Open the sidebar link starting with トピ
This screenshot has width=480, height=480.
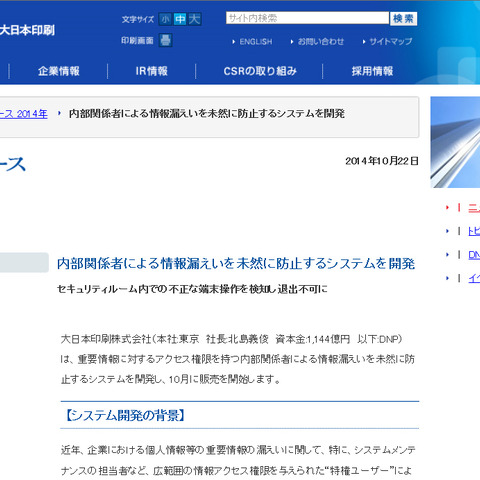point(474,231)
